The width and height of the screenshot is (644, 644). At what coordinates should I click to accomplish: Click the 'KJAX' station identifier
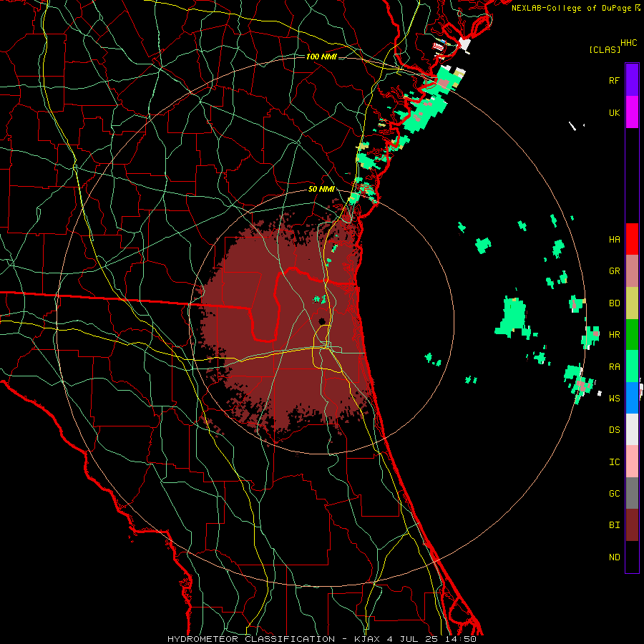tap(367, 639)
